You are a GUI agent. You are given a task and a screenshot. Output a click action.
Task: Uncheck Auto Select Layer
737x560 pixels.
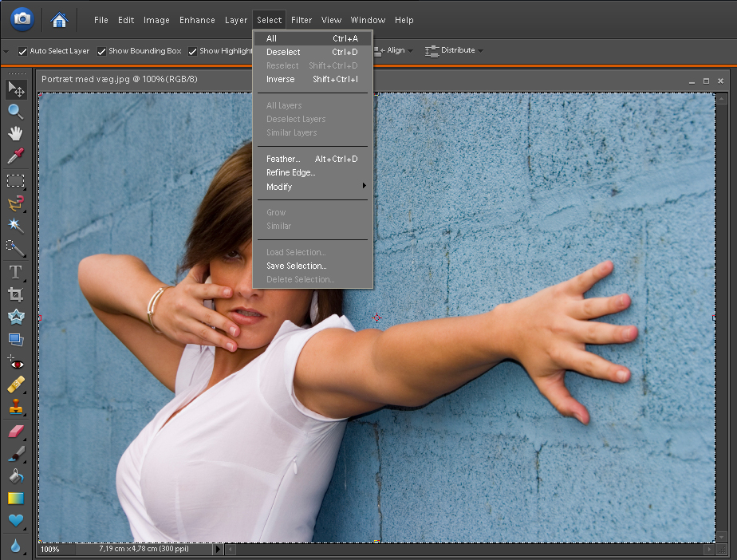[22, 51]
